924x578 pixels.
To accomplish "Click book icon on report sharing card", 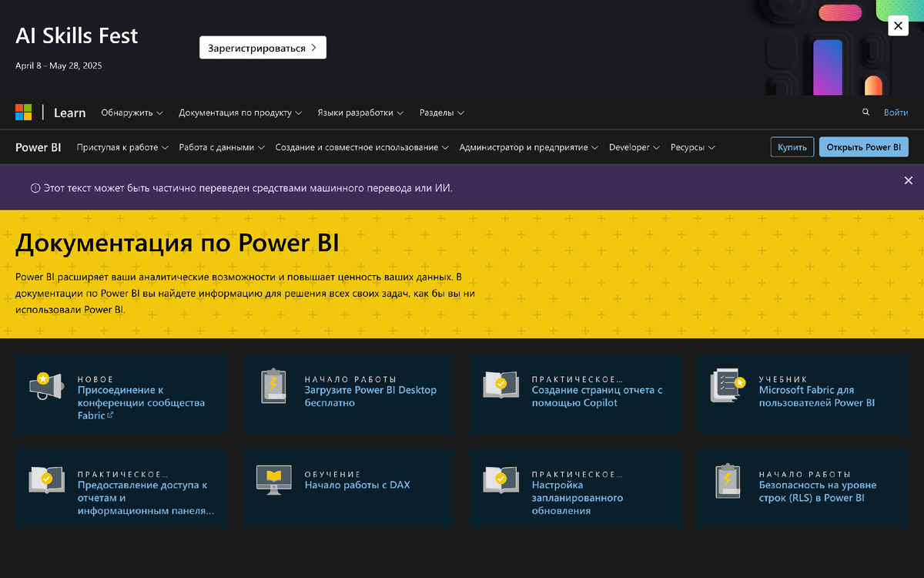I will click(x=46, y=479).
